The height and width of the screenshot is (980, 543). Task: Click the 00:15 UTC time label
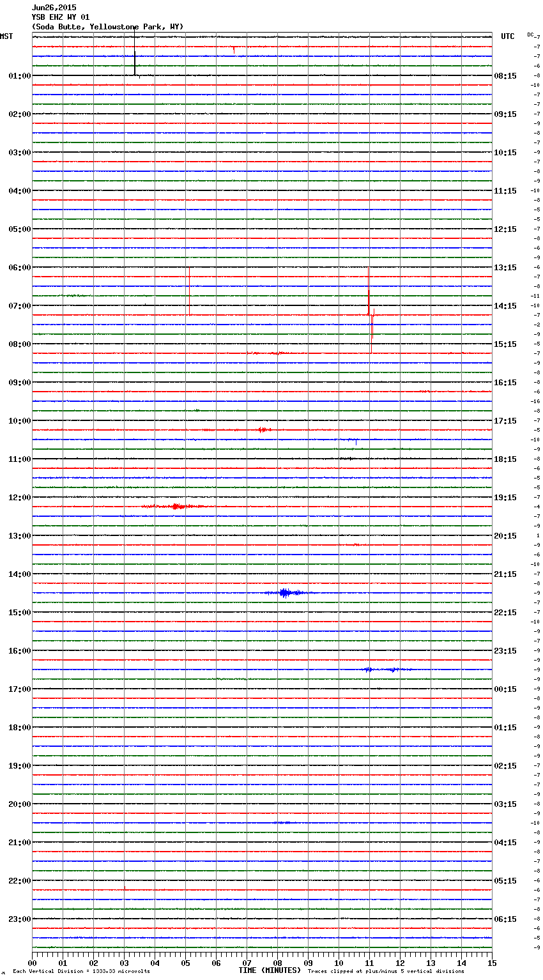click(x=505, y=689)
